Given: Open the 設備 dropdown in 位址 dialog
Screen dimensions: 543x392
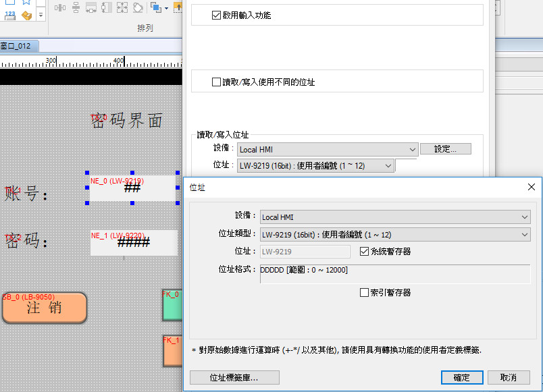Looking at the screenshot, I should (x=395, y=217).
